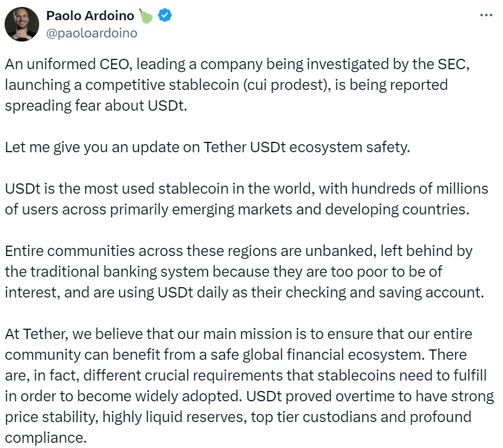Click the blue verified checkmark badge
The width and height of the screenshot is (503, 448).
tap(165, 16)
